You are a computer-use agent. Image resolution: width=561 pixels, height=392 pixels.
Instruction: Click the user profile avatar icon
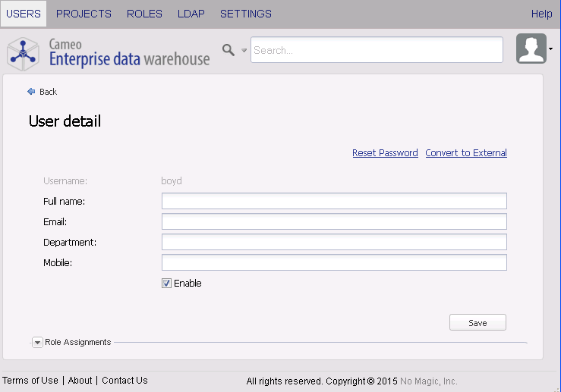[531, 49]
